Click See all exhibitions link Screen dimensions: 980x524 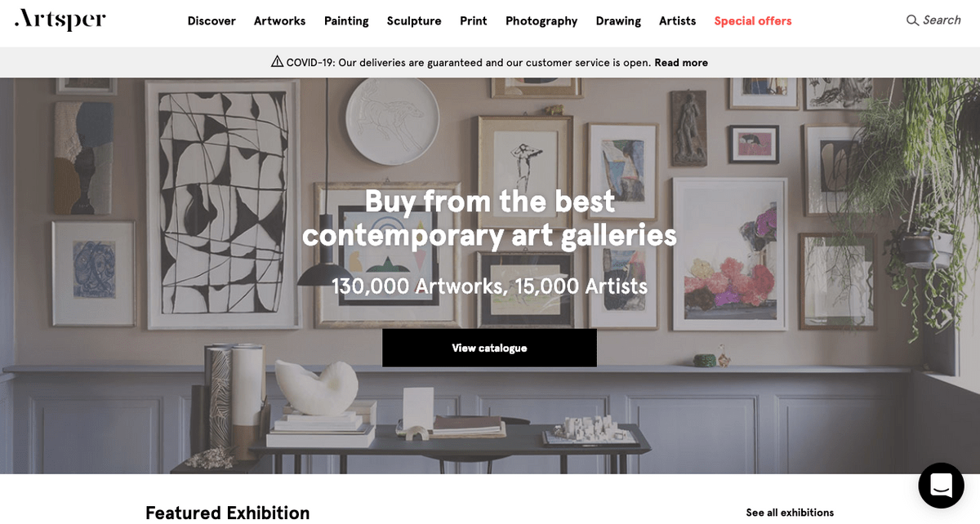click(790, 513)
